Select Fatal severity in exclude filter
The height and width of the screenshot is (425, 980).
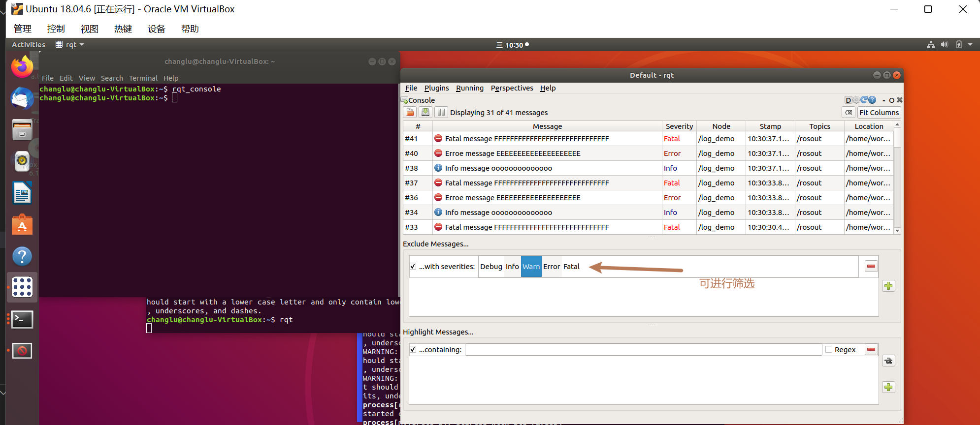coord(571,267)
